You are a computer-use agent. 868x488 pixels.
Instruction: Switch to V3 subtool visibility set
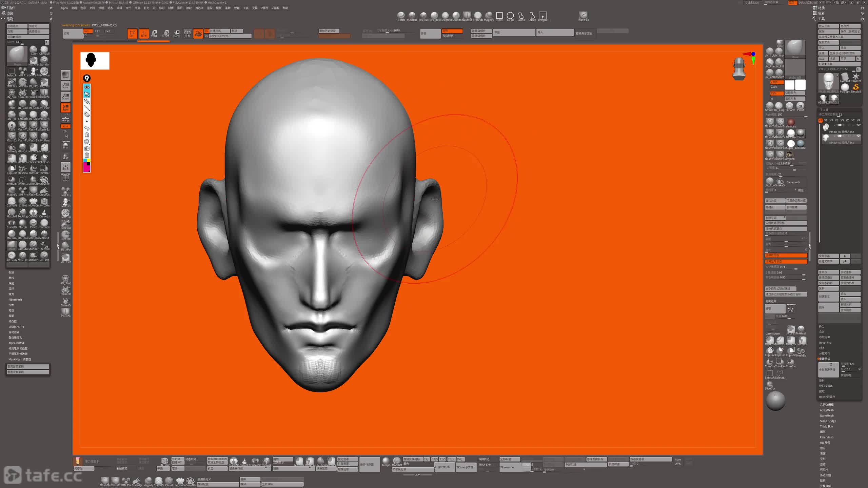click(x=831, y=120)
